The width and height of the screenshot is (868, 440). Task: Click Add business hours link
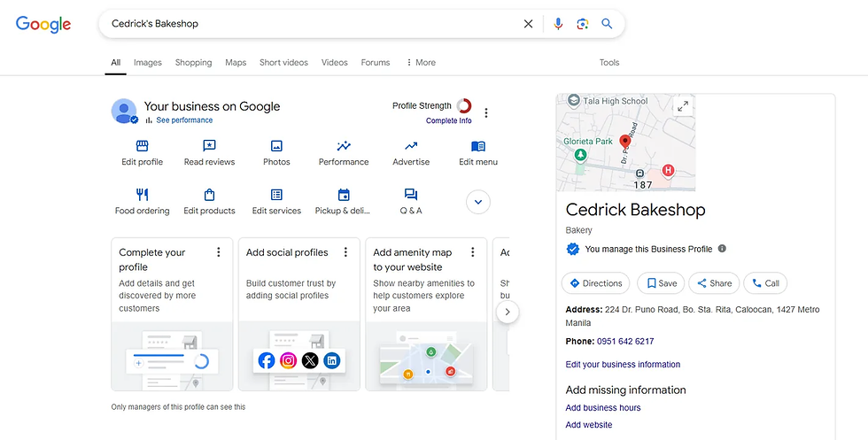603,408
